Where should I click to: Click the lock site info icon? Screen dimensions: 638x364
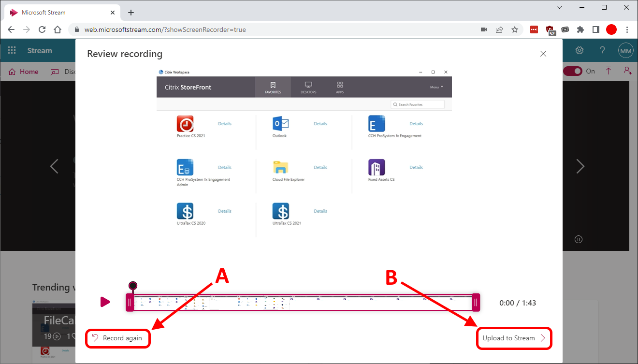pos(76,29)
